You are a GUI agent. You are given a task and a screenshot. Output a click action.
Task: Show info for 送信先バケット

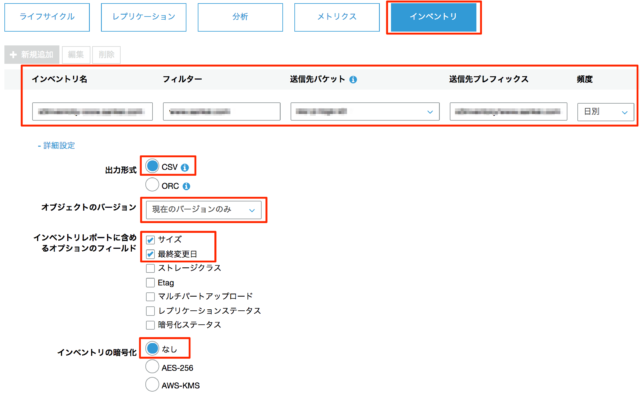pyautogui.click(x=353, y=80)
